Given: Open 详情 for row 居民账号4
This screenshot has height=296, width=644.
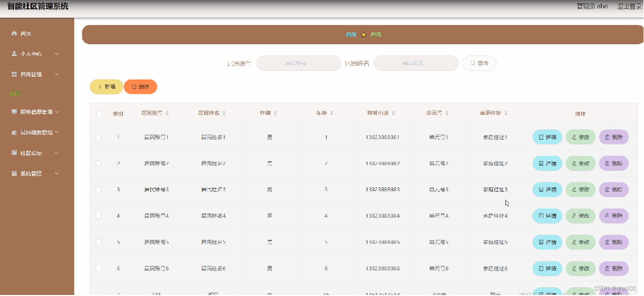Looking at the screenshot, I should (x=547, y=216).
